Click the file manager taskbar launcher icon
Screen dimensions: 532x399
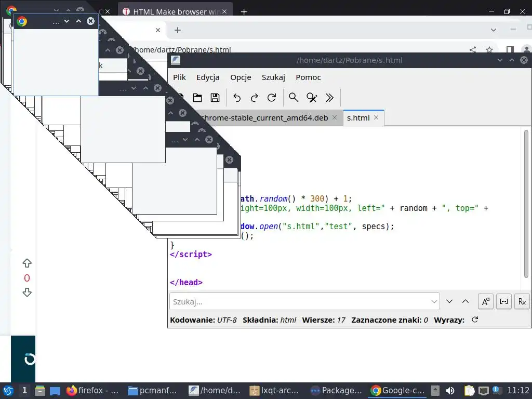[x=40, y=391]
